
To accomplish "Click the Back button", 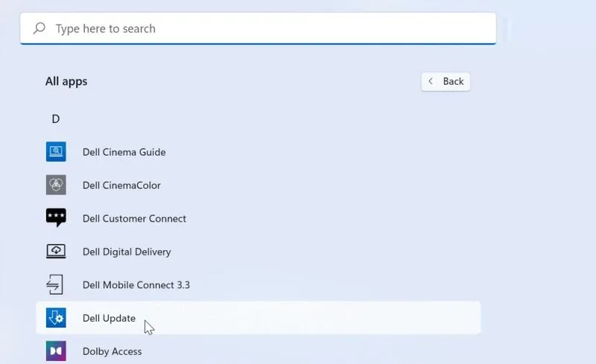I will (x=446, y=81).
